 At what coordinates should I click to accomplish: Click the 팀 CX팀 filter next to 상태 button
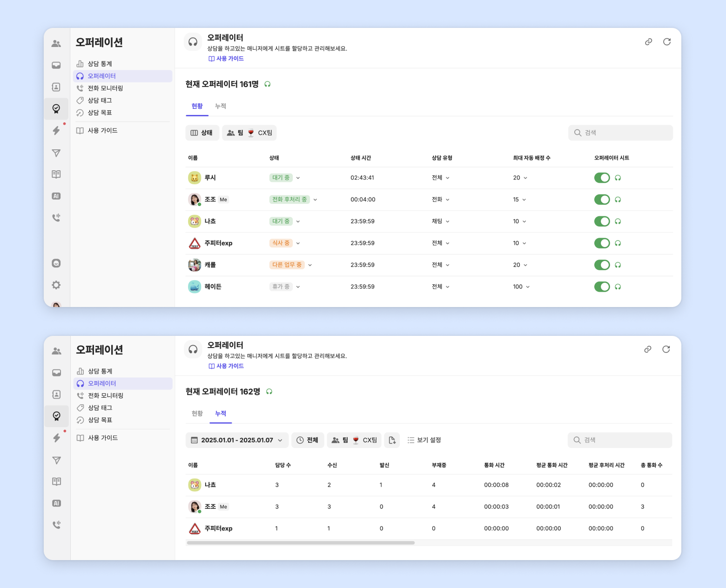[249, 133]
